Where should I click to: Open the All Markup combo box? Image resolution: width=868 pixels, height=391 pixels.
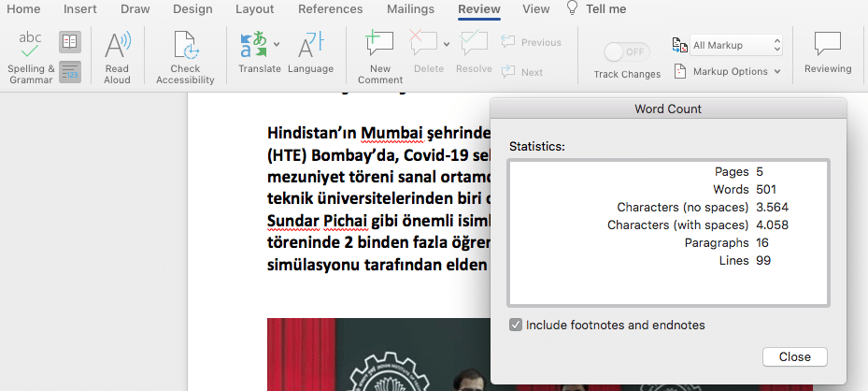click(735, 46)
